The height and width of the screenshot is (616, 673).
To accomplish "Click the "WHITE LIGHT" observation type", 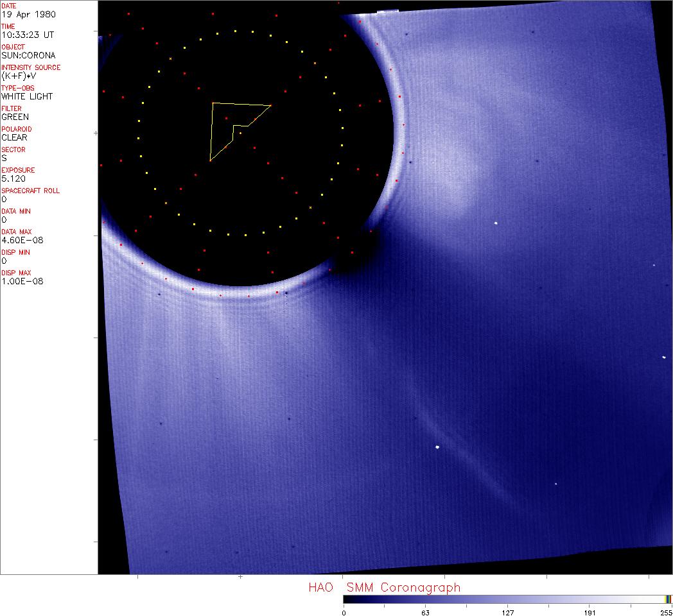I will point(27,96).
